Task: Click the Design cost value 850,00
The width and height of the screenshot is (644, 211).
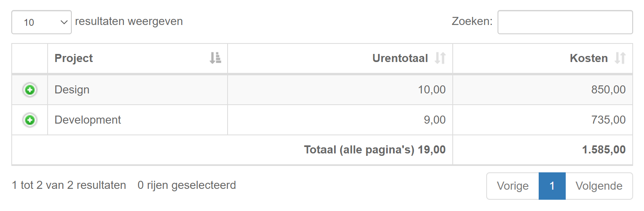Action: coord(608,90)
